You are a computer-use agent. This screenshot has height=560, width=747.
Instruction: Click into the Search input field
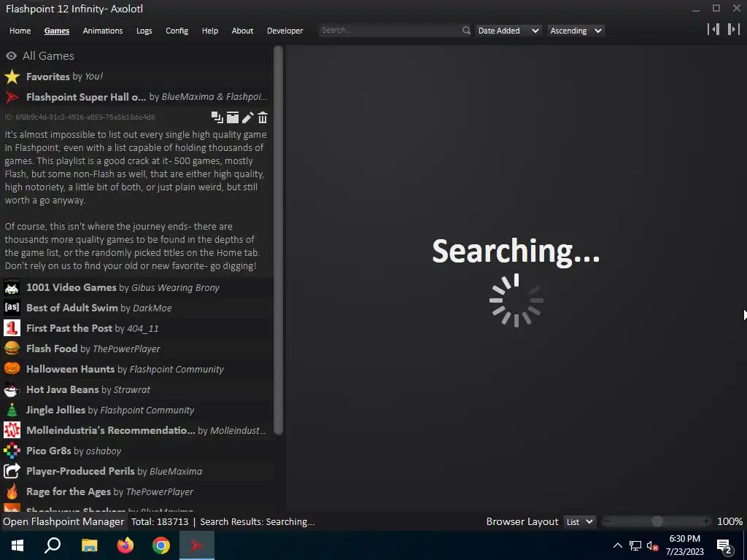coord(390,31)
